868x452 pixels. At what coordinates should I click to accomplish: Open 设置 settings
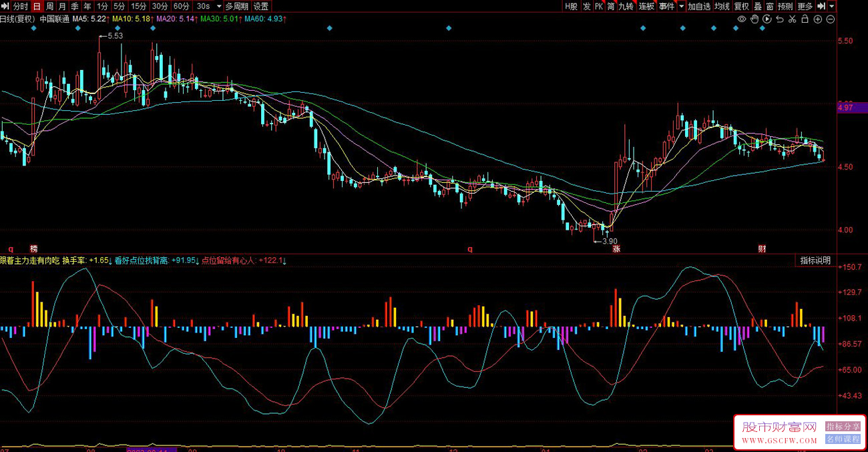(260, 6)
